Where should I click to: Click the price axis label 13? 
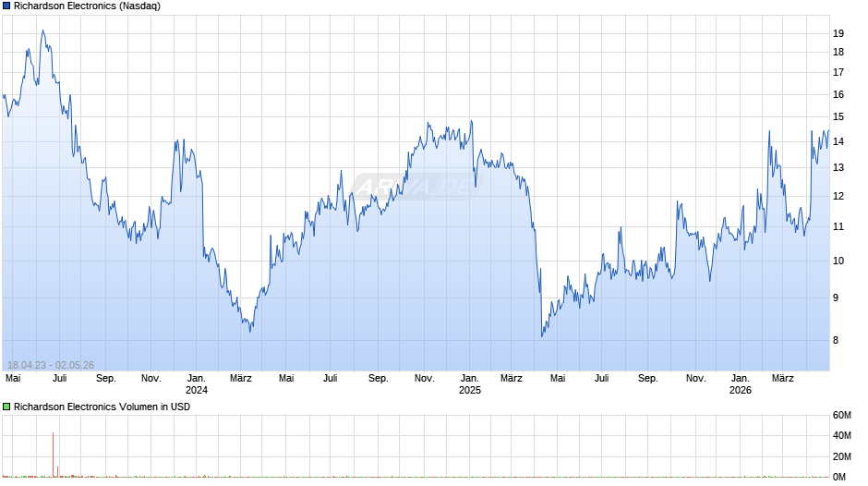pos(838,168)
